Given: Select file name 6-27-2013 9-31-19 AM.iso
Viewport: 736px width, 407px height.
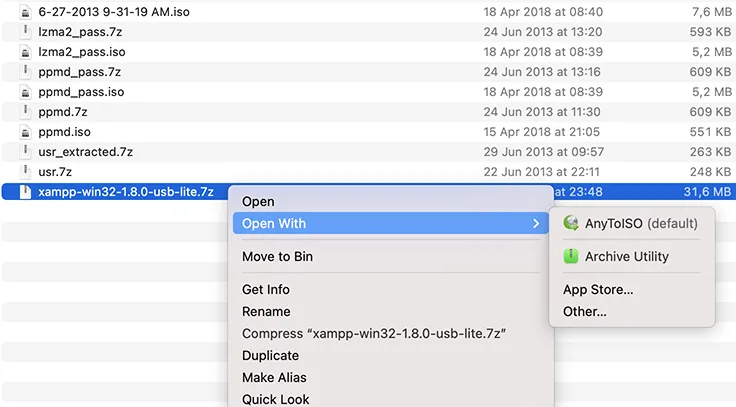Looking at the screenshot, I should tap(114, 12).
